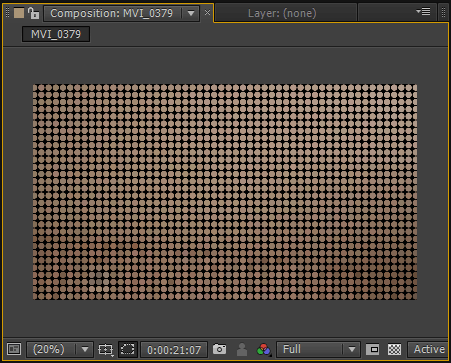This screenshot has width=451, height=363.
Task: Open the panel options menu
Action: [423, 12]
